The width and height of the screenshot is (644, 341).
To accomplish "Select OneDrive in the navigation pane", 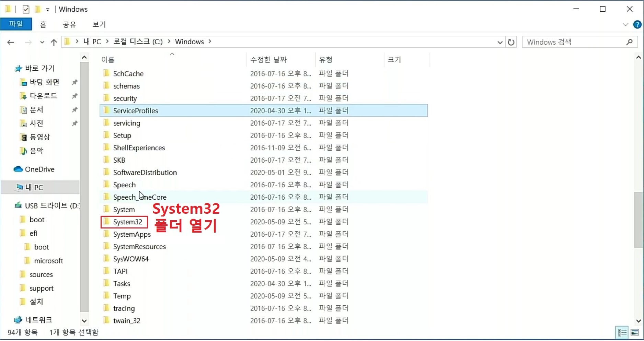I will click(39, 169).
